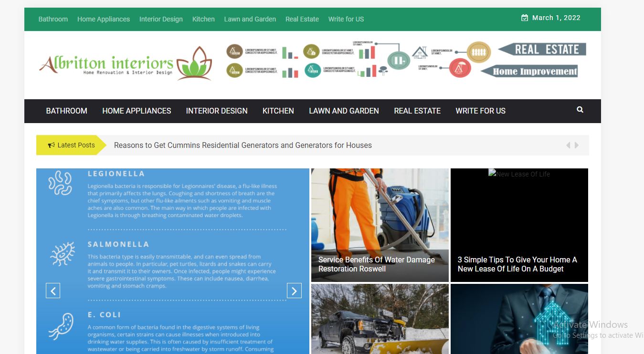
Task: Open Real Estate in green top bar
Action: pos(302,19)
